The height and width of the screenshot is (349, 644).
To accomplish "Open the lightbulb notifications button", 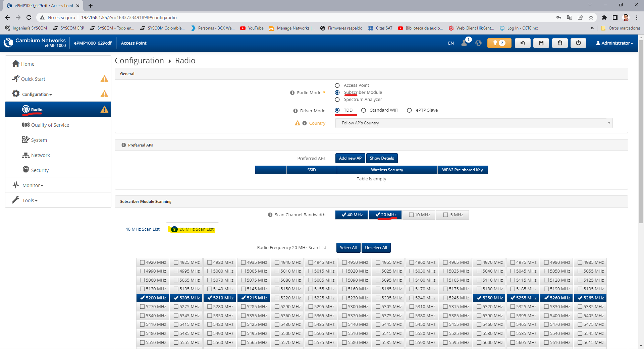I will (x=499, y=43).
